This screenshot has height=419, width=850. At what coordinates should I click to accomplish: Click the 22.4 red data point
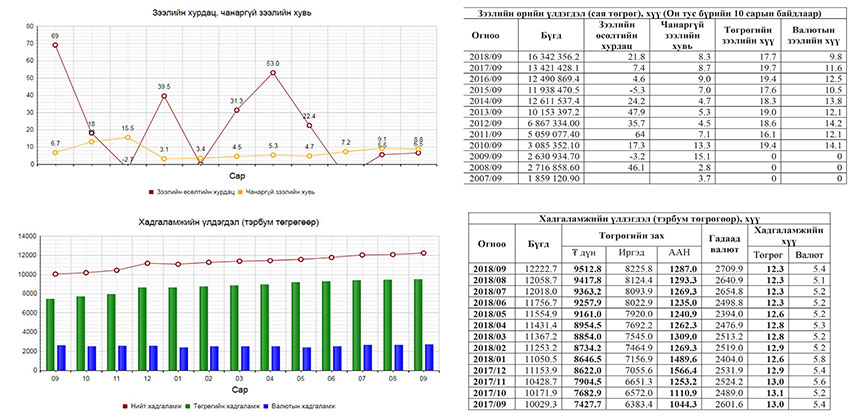coord(309,125)
